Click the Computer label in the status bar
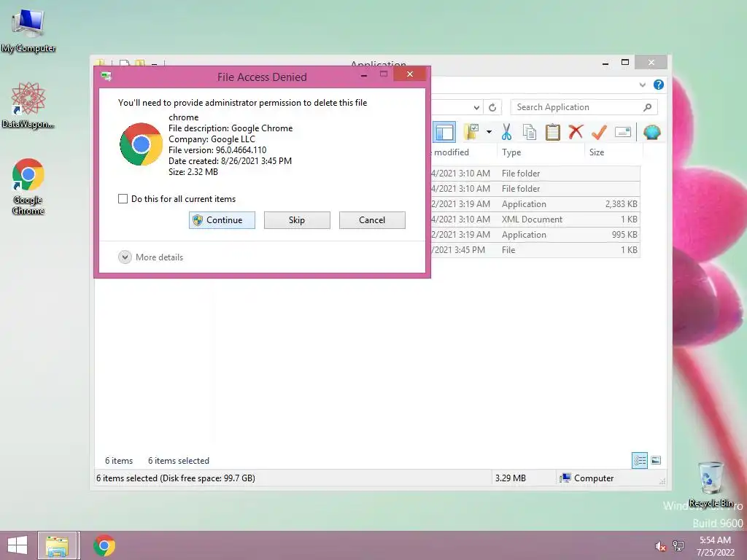 pyautogui.click(x=594, y=478)
